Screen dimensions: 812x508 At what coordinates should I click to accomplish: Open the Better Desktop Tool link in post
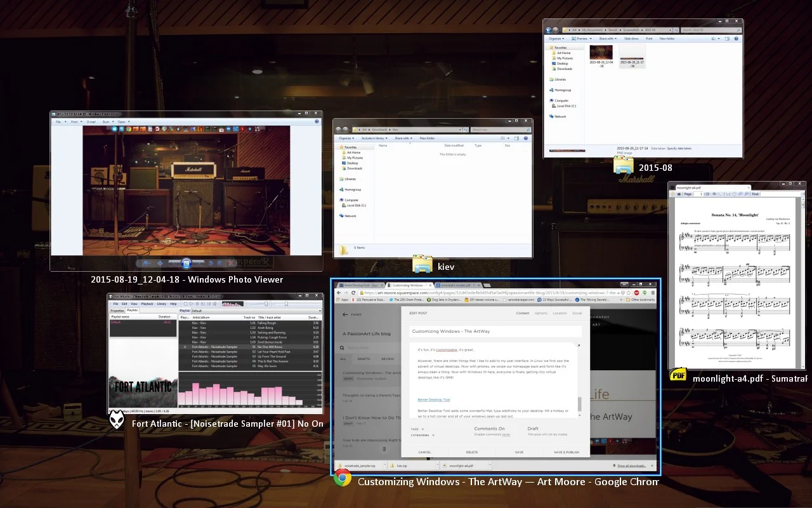[x=434, y=399]
